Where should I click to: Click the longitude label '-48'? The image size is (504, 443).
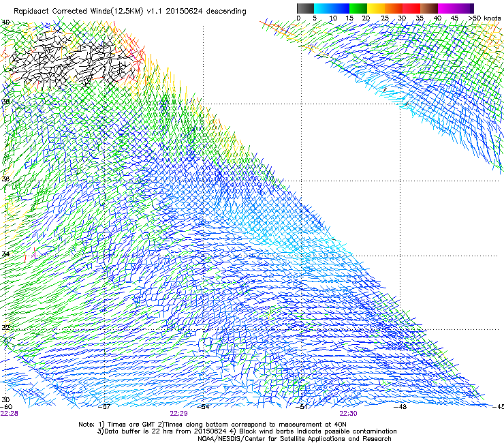click(400, 407)
